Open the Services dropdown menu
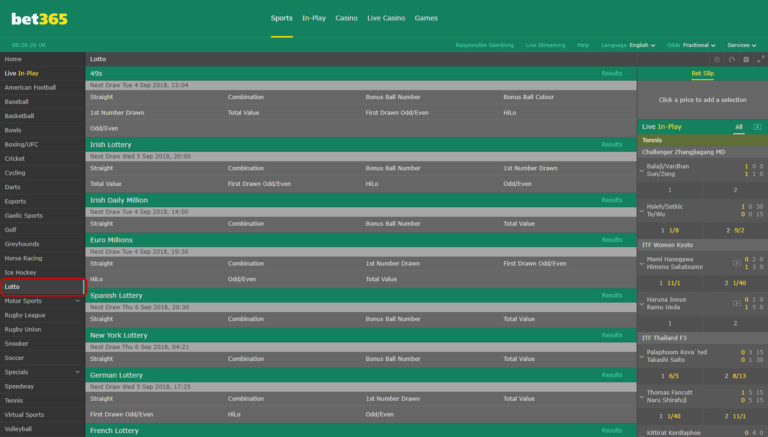Image resolution: width=768 pixels, height=437 pixels. click(741, 45)
